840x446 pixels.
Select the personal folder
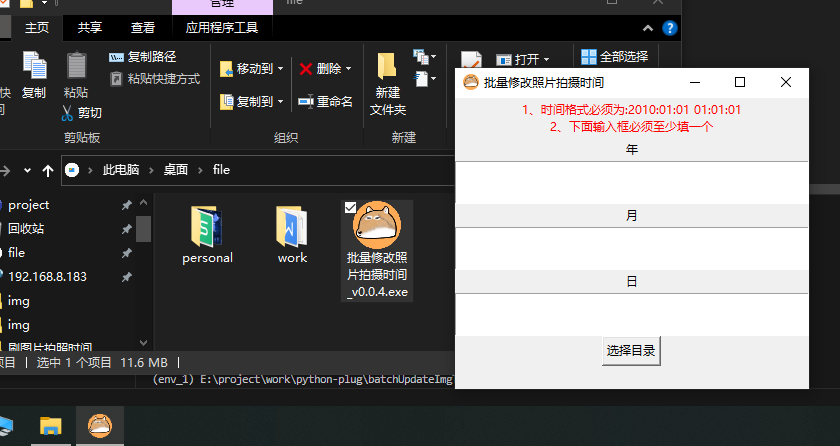point(207,235)
